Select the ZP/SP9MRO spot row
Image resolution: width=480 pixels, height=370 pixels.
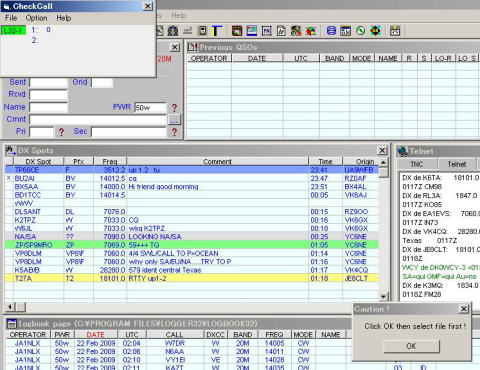pyautogui.click(x=192, y=245)
